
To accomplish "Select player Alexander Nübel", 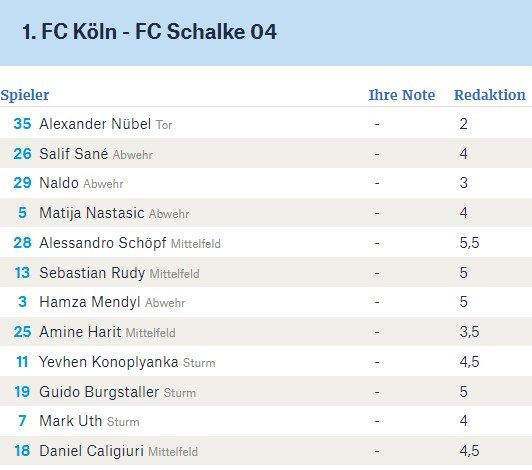I will click(x=95, y=124).
